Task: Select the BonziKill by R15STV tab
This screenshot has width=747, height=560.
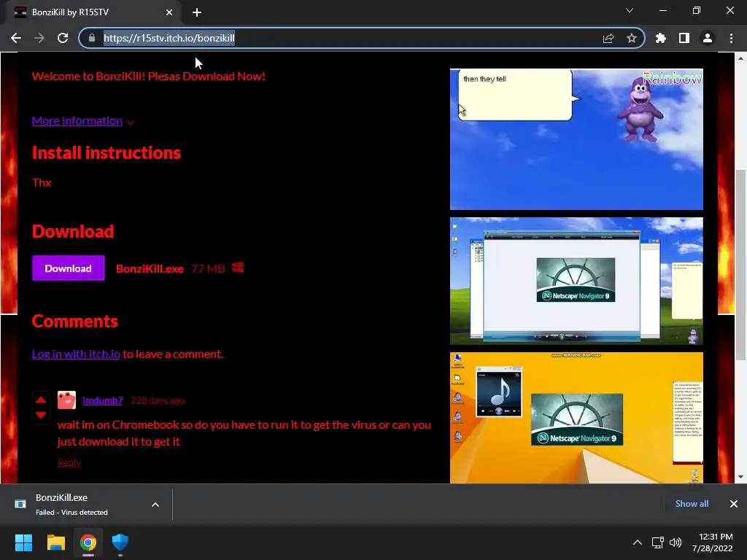Action: tap(93, 12)
